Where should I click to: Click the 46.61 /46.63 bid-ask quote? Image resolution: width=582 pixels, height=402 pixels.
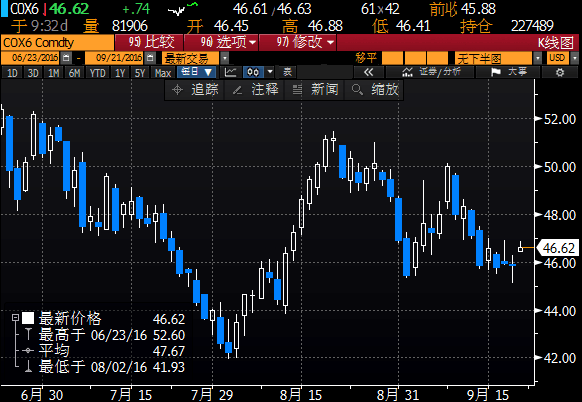(x=272, y=9)
